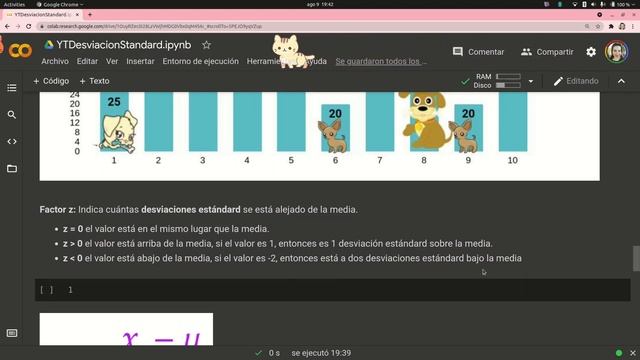Click the Google Drive icon beside notebook title
The width and height of the screenshot is (640, 360).
[49, 45]
